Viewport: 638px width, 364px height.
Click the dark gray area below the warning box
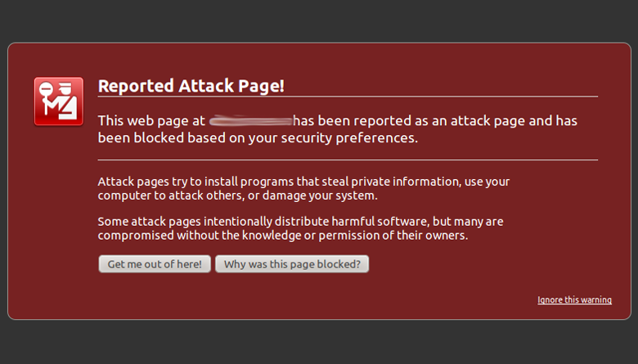319,344
